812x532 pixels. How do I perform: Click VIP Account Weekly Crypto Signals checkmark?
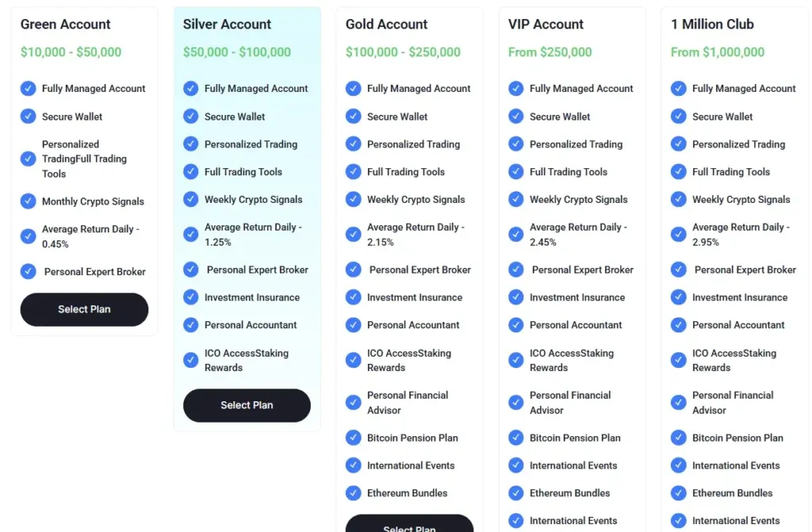516,200
